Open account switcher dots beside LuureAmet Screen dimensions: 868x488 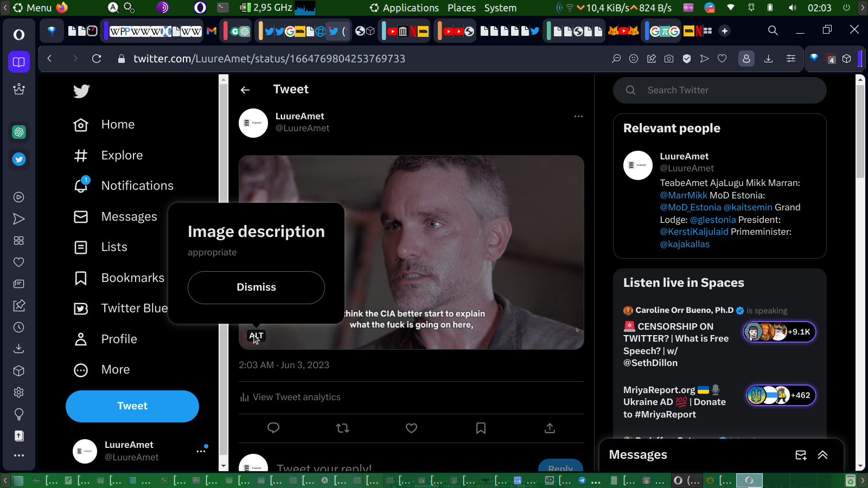click(x=201, y=451)
